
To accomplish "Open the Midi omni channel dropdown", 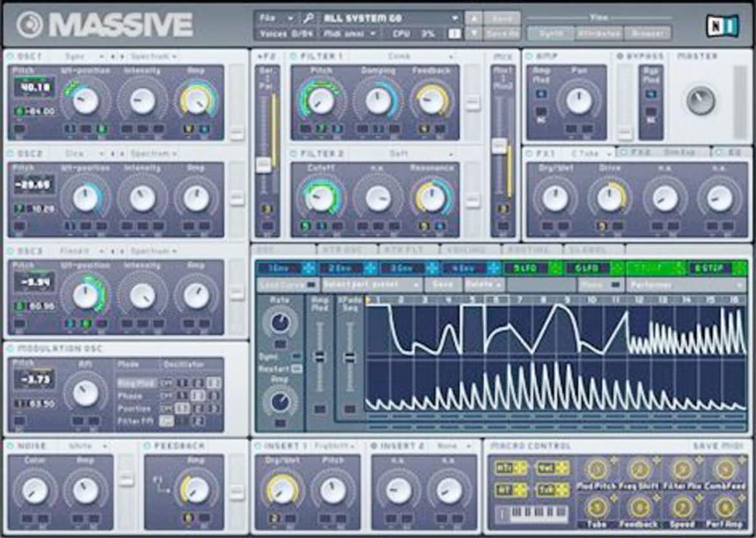I will tap(350, 34).
